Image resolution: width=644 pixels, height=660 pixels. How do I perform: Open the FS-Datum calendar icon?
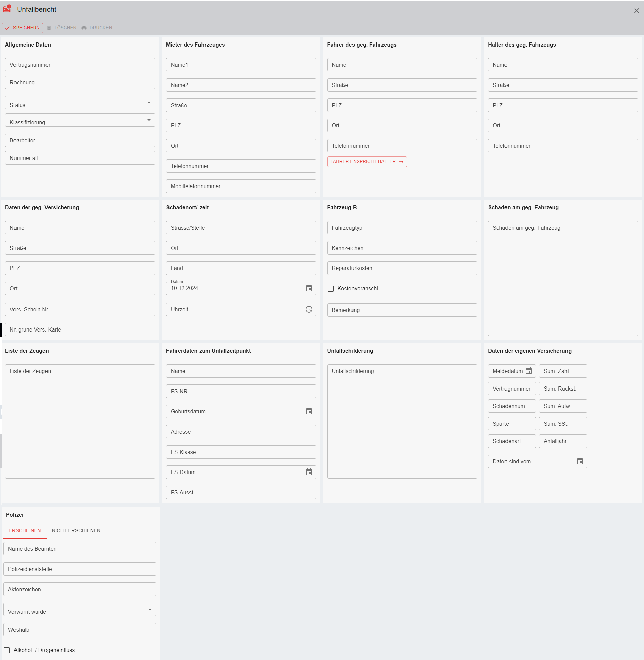pyautogui.click(x=309, y=472)
